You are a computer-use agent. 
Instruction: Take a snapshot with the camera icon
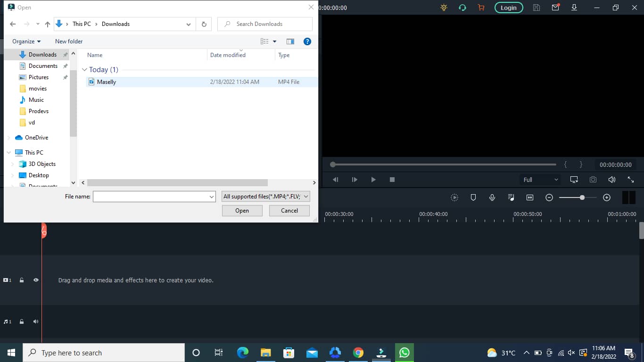[593, 180]
